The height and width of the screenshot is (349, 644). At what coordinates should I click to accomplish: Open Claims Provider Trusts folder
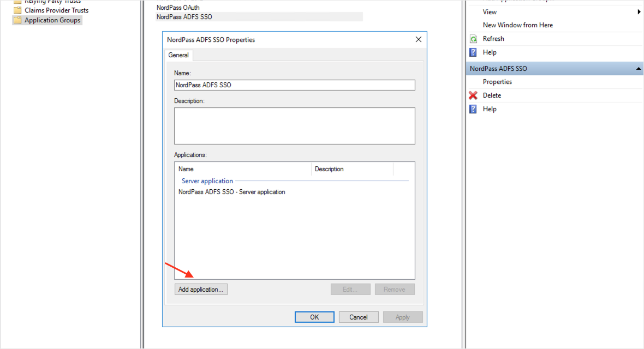pos(56,10)
